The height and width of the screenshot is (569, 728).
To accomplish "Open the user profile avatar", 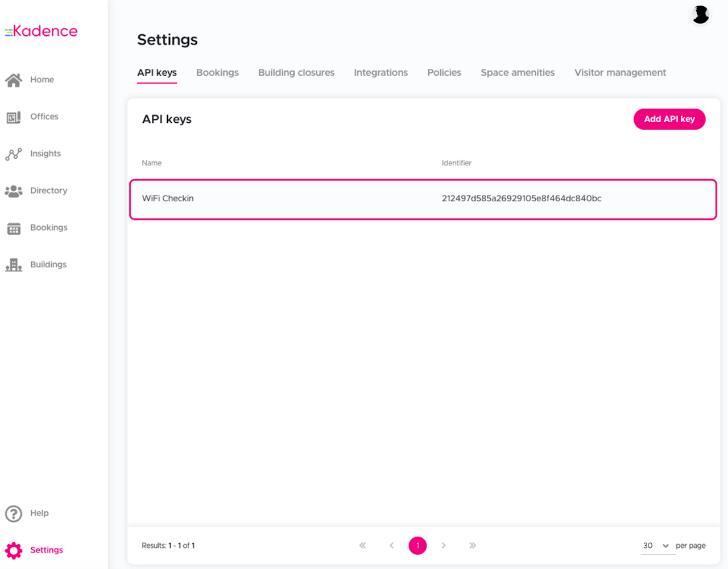I will tap(700, 15).
